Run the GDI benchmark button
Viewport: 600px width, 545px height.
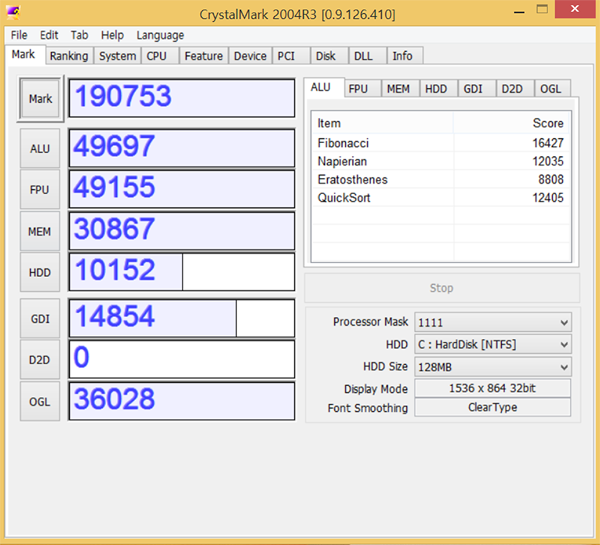[40, 319]
